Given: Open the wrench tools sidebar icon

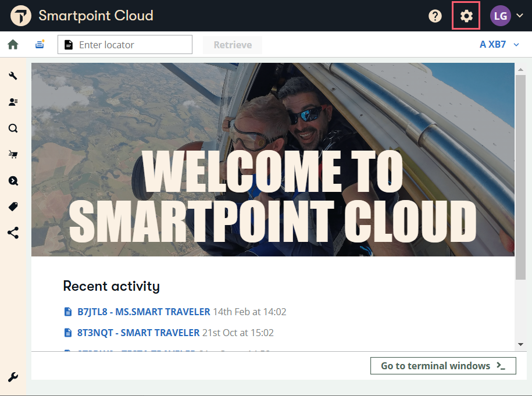Looking at the screenshot, I should [13, 76].
